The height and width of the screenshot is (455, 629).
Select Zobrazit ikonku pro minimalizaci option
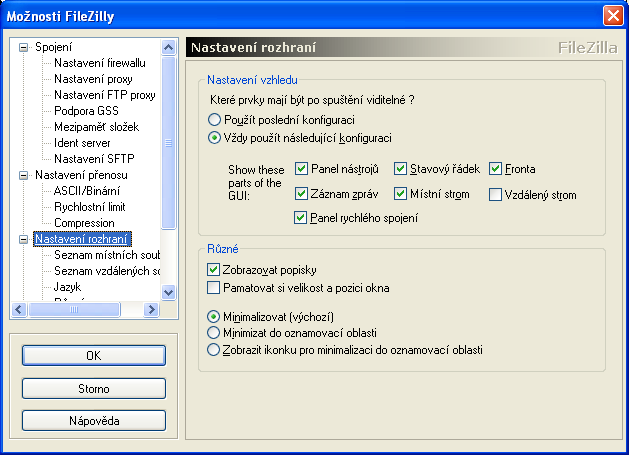click(x=213, y=350)
